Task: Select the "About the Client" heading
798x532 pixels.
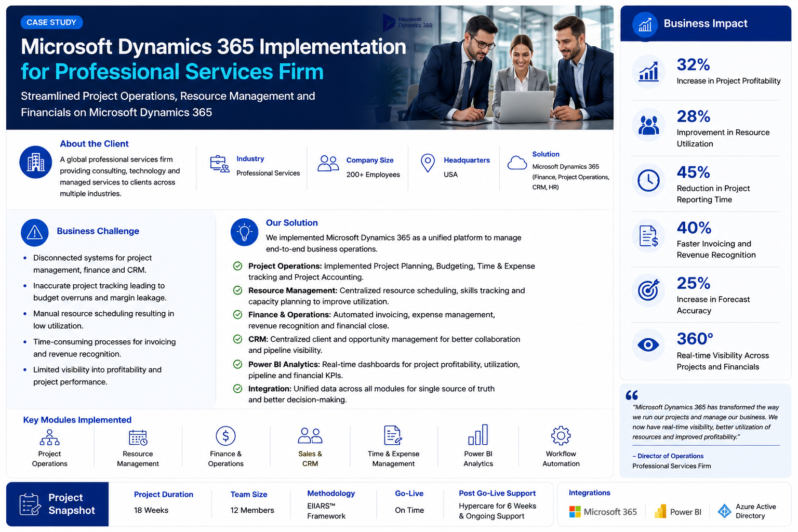Action: coord(94,144)
